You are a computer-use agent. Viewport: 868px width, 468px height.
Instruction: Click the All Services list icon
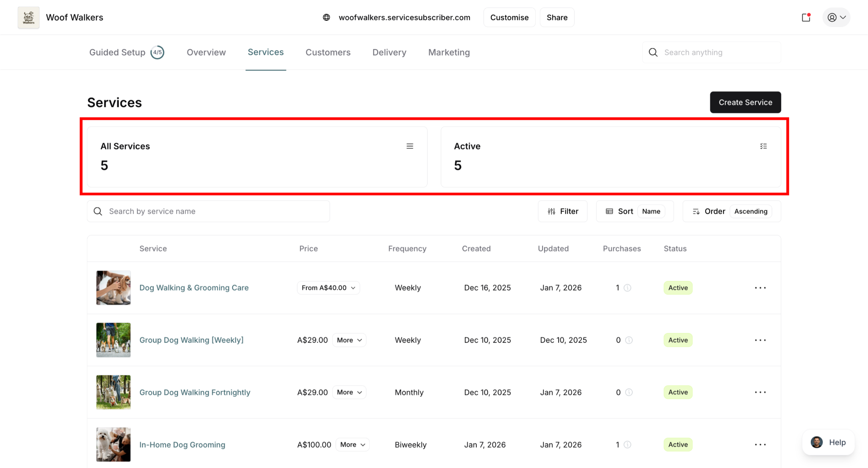409,146
